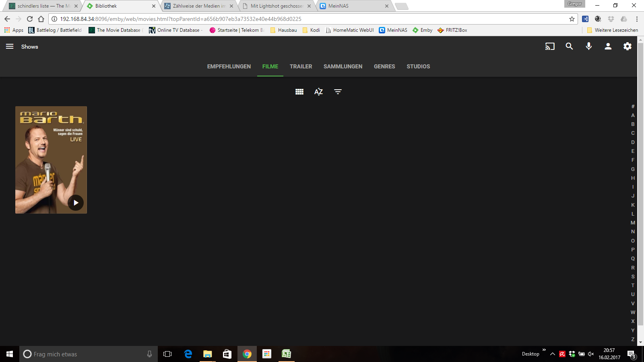
Task: Open the Apps shortcut in bookmarks bar
Action: coord(14,30)
